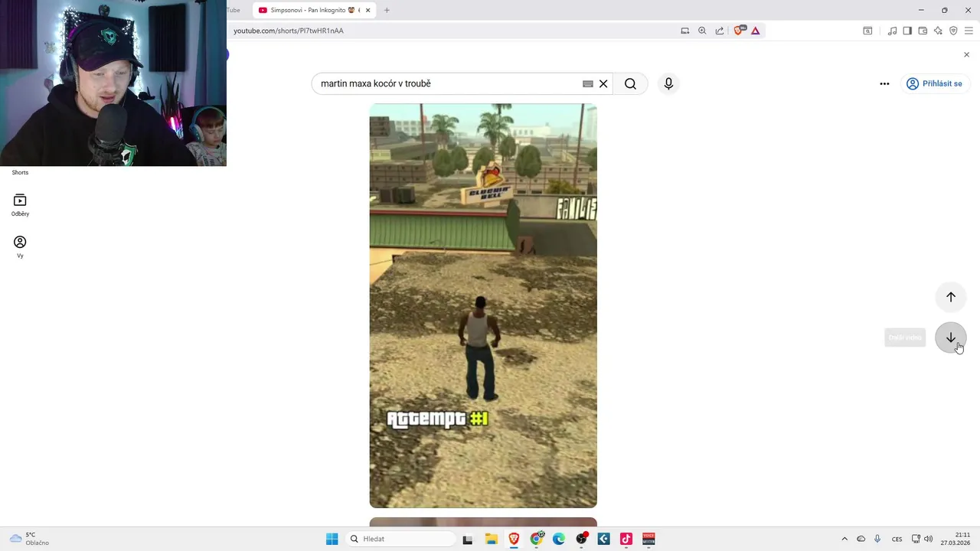
Task: Pause the GTA Shorts video player
Action: point(483,305)
